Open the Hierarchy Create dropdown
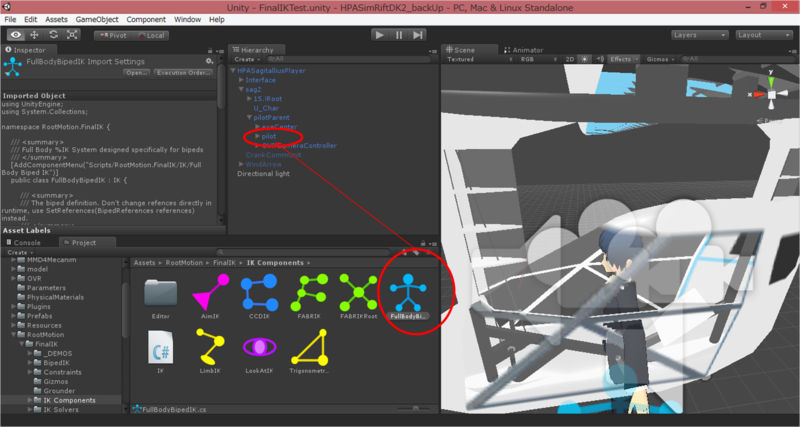Image resolution: width=800 pixels, height=427 pixels. point(247,59)
